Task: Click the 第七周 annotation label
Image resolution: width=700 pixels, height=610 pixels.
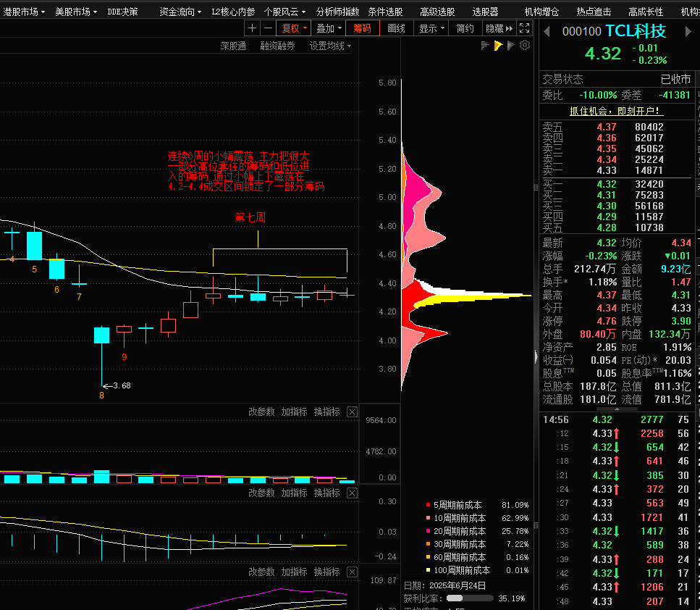Action: 250,217
